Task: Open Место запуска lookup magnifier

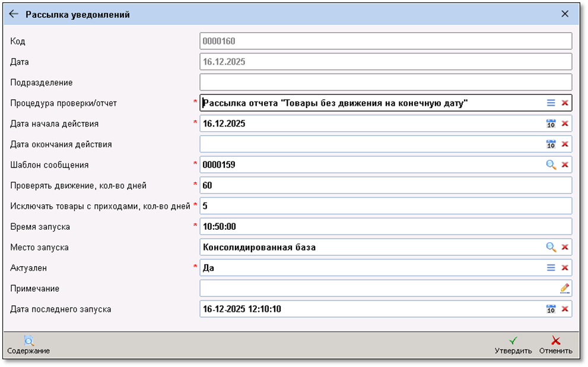Action: tap(551, 247)
